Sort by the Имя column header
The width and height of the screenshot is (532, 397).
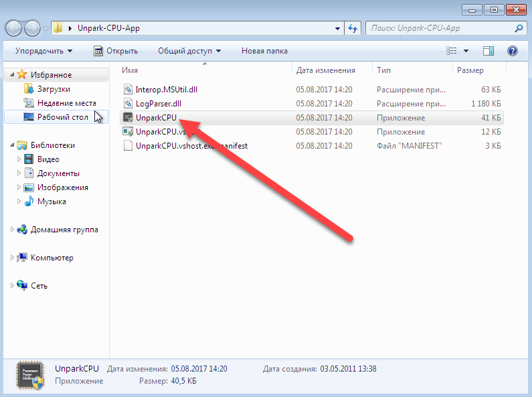tap(130, 70)
